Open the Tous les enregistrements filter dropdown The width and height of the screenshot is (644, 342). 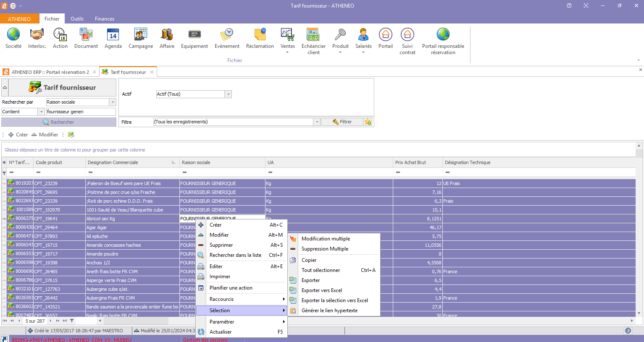pyautogui.click(x=317, y=122)
